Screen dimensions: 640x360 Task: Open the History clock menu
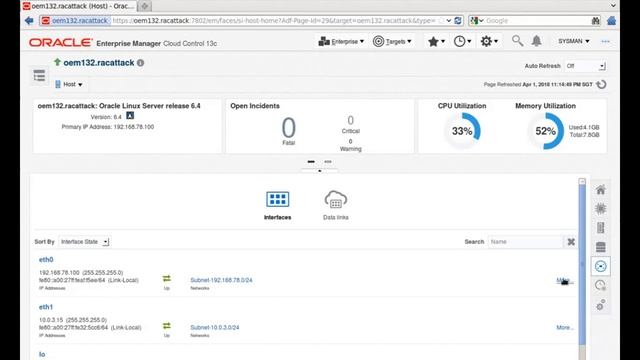tap(462, 41)
